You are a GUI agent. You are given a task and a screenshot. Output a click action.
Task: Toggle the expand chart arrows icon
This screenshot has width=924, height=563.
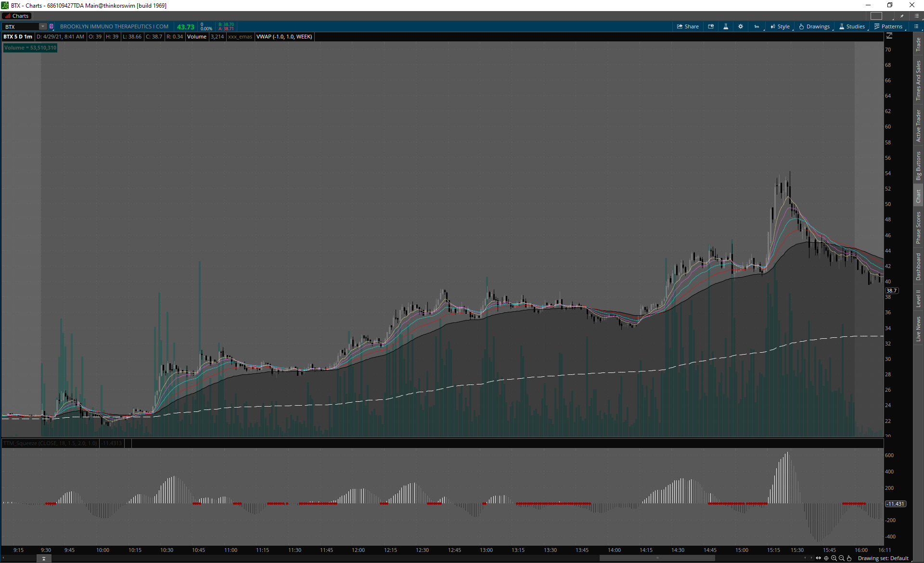818,558
